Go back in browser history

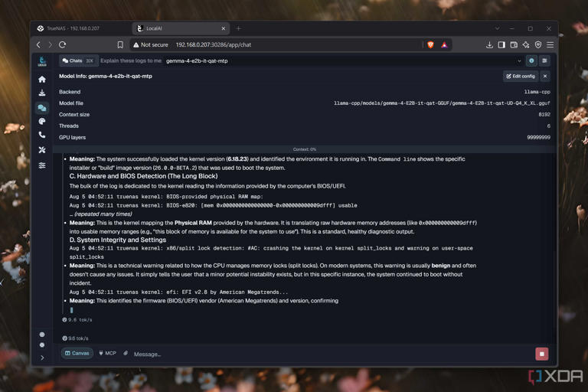[x=38, y=44]
